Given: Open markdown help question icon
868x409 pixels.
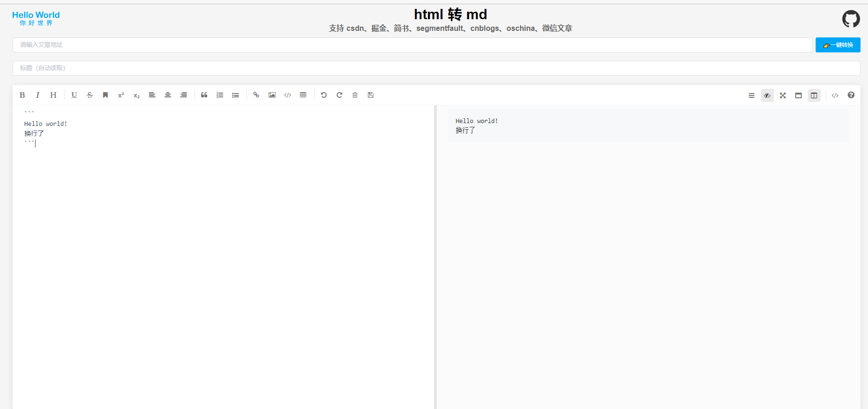Looking at the screenshot, I should tap(851, 95).
